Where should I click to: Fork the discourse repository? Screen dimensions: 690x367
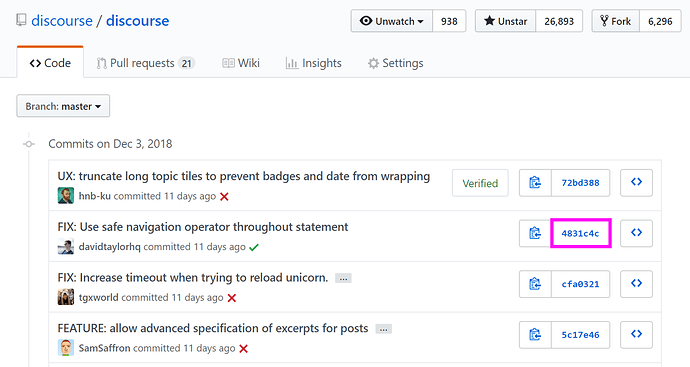[x=616, y=21]
